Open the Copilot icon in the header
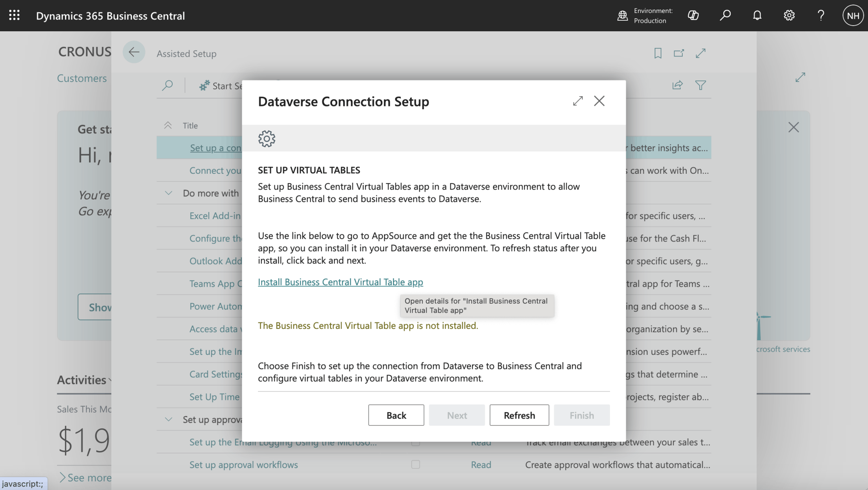This screenshot has width=868, height=490. pyautogui.click(x=693, y=15)
